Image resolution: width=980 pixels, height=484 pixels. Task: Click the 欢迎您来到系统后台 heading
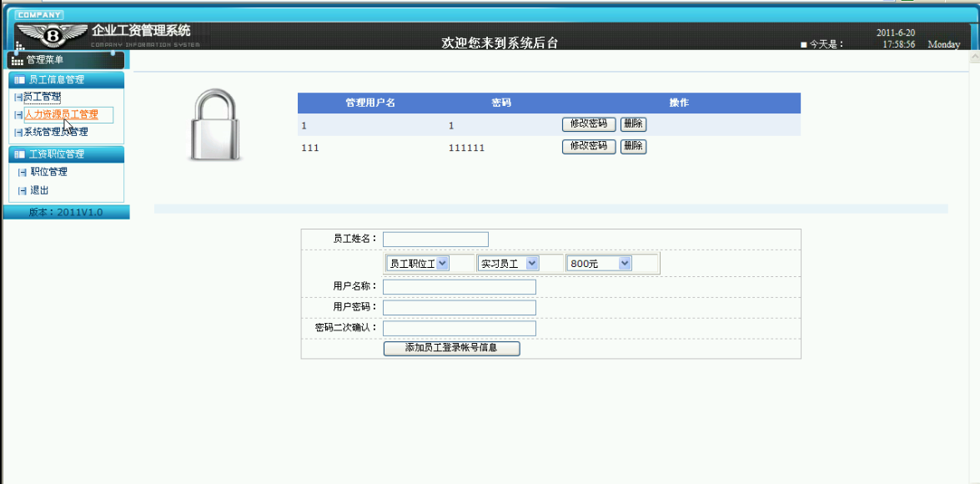point(500,43)
